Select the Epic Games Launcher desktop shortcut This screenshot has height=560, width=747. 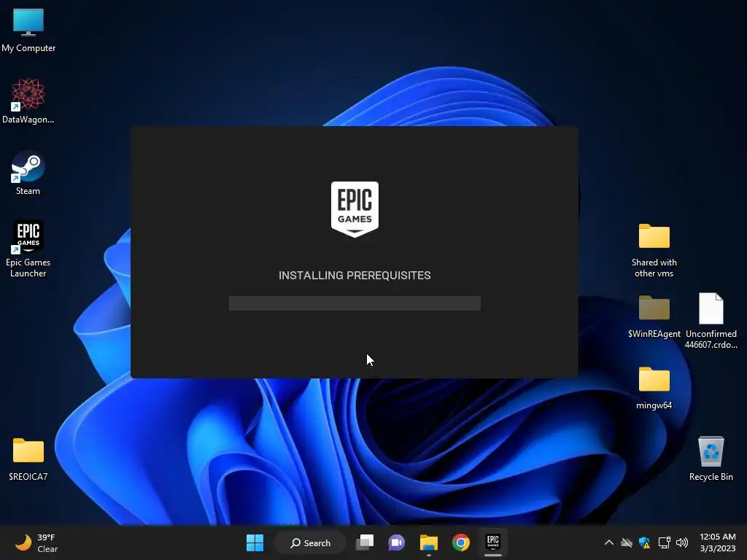click(28, 249)
